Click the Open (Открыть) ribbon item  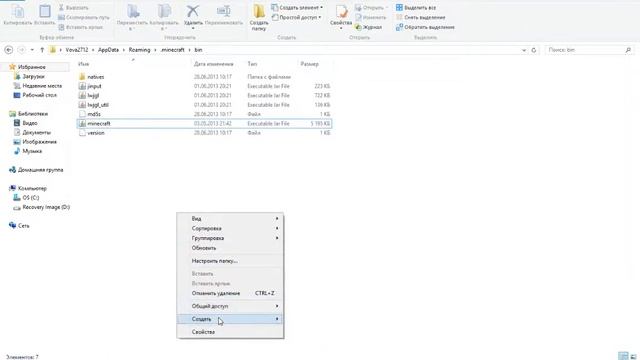coord(371,8)
